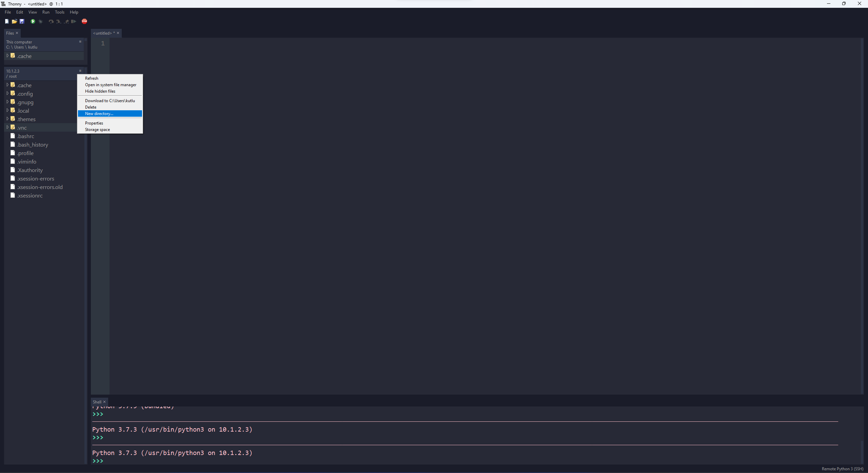The height and width of the screenshot is (473, 868).
Task: Toggle visibility of .vnc folder
Action: (6, 128)
